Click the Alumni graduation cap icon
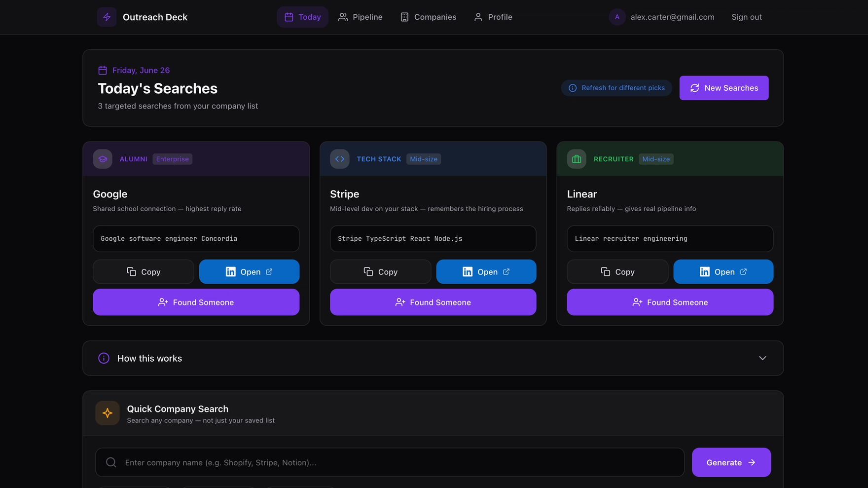868x488 pixels. [x=103, y=159]
